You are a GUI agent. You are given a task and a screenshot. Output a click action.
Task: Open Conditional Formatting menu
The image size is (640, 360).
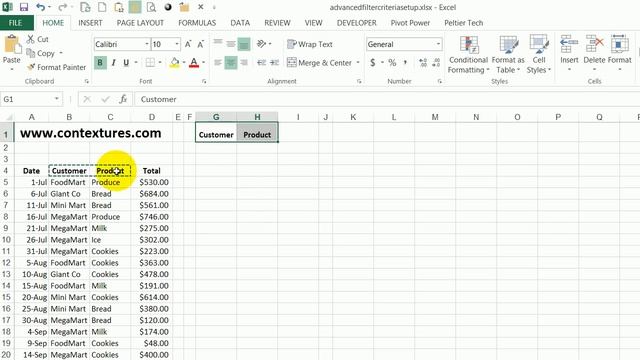click(469, 55)
